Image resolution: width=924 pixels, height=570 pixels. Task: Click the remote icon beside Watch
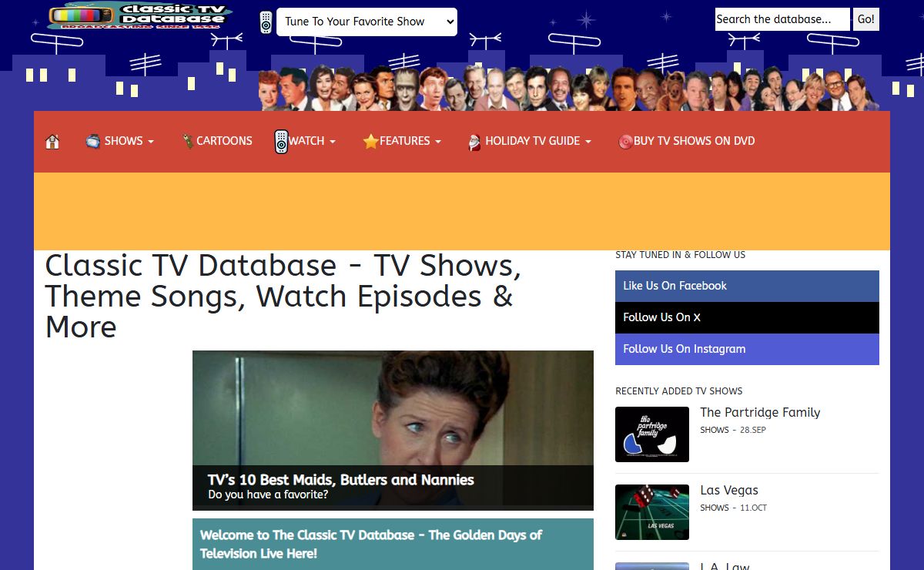[x=281, y=142]
